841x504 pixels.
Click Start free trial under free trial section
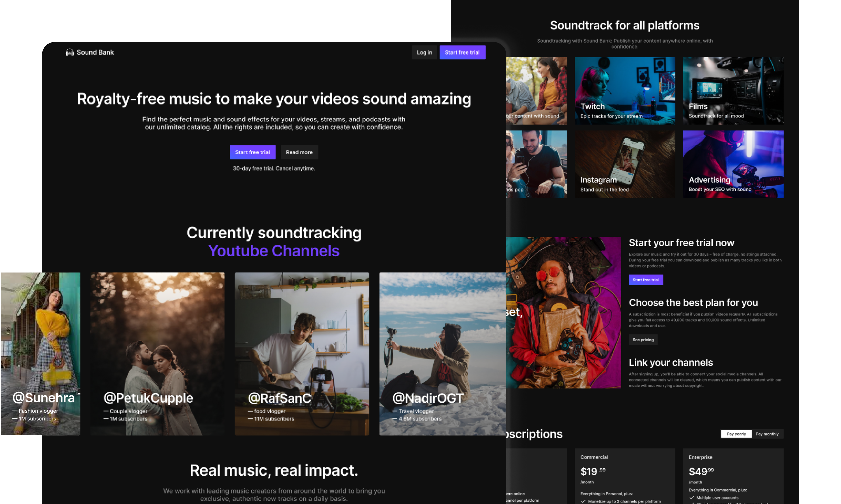pyautogui.click(x=645, y=280)
